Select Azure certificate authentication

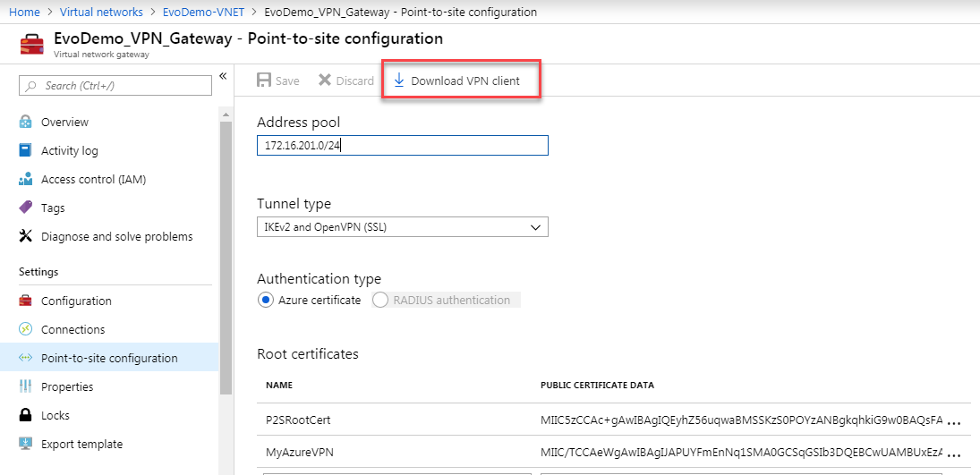(266, 300)
